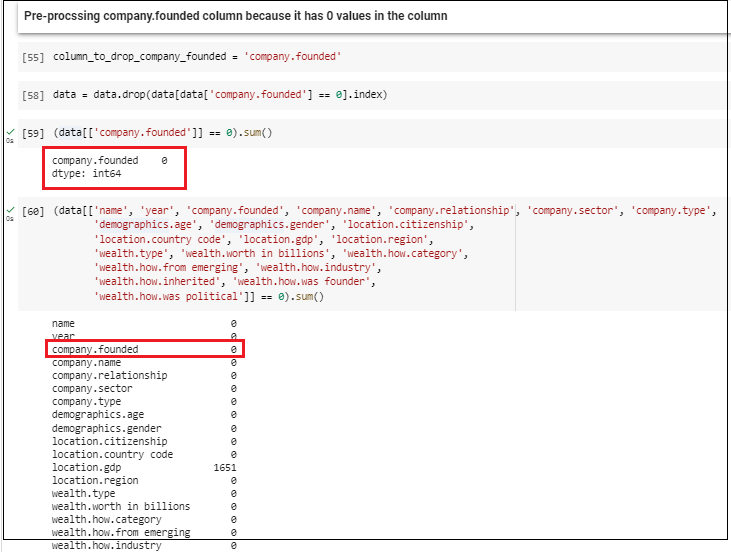Click into the column_to_drop_company_founded code cell
731x552 pixels.
373,57
